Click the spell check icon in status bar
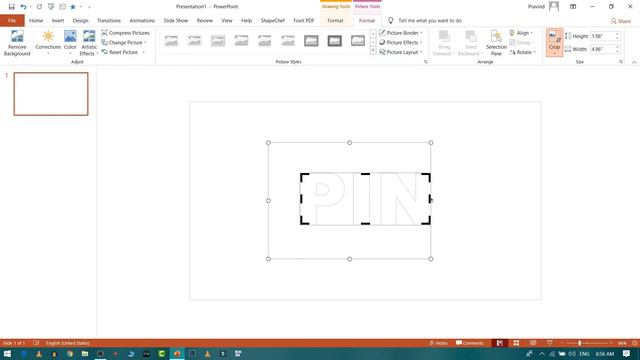This screenshot has width=640, height=360. (36, 343)
